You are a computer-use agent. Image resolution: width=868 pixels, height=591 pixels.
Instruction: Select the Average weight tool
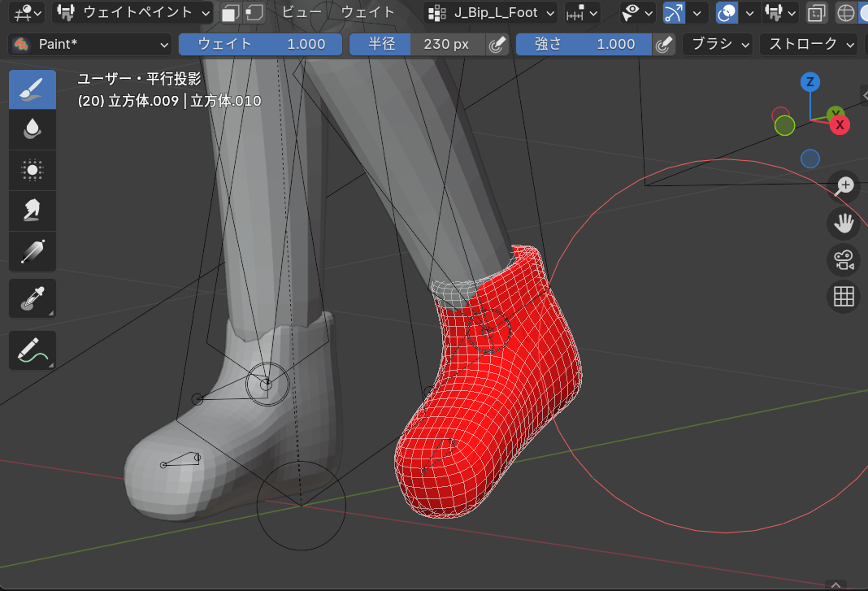[x=33, y=170]
